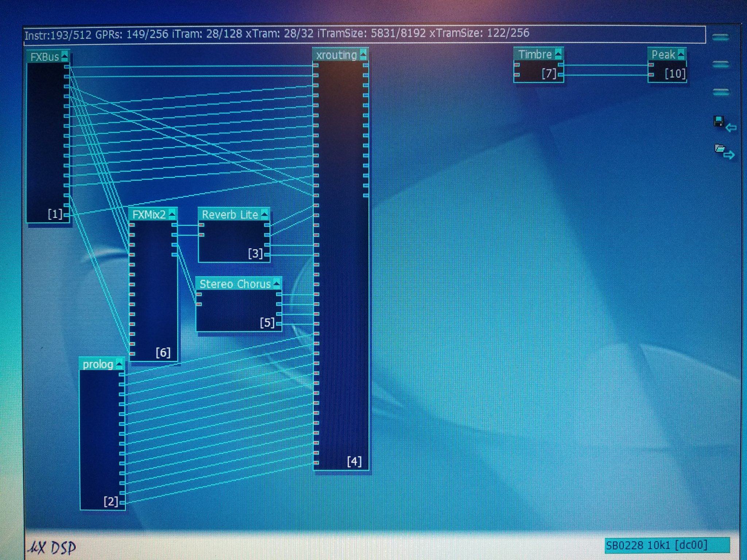
Task: Toggle the Peak module's title arrow
Action: tap(681, 55)
